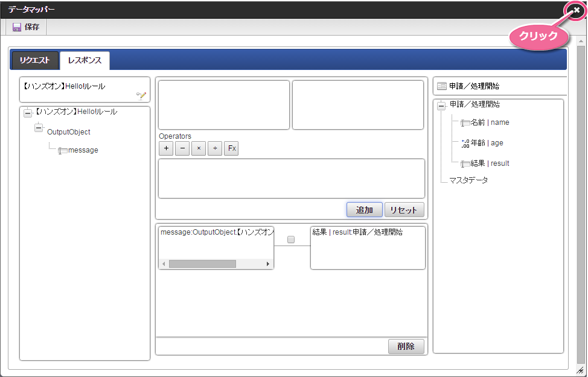Click the expression box below Operators
Image resolution: width=588 pixels, height=377 pixels.
coord(292,179)
